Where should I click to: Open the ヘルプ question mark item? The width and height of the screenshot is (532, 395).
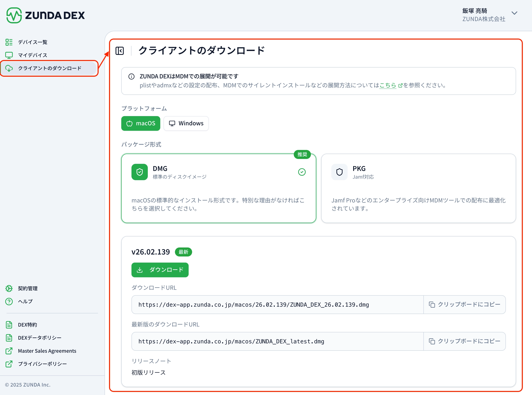[x=9, y=302]
